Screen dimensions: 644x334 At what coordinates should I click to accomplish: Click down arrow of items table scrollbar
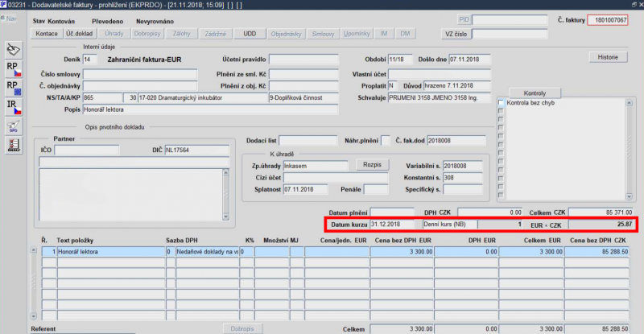click(x=34, y=316)
